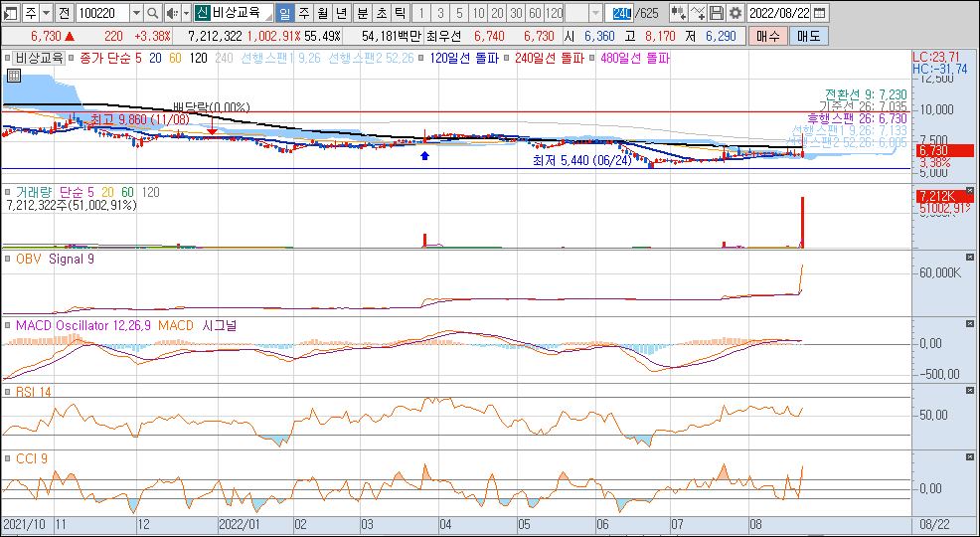Click the red 7,212K volume tag

click(944, 196)
